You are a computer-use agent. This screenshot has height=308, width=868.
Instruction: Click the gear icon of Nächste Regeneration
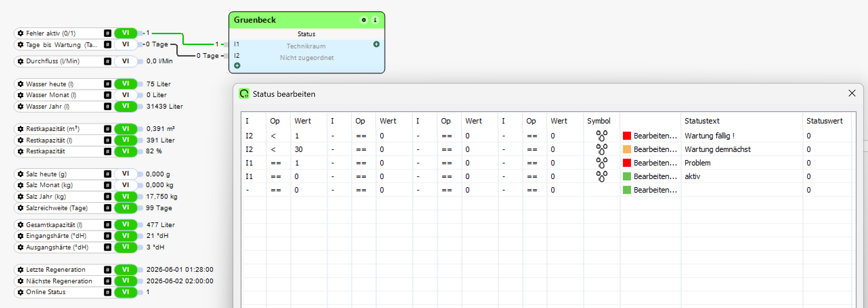point(21,281)
